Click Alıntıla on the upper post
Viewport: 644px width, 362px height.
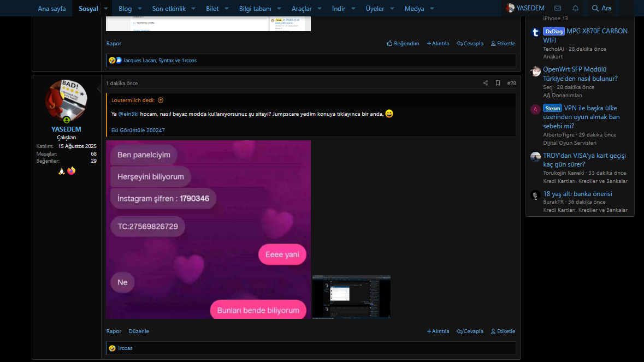tap(438, 44)
